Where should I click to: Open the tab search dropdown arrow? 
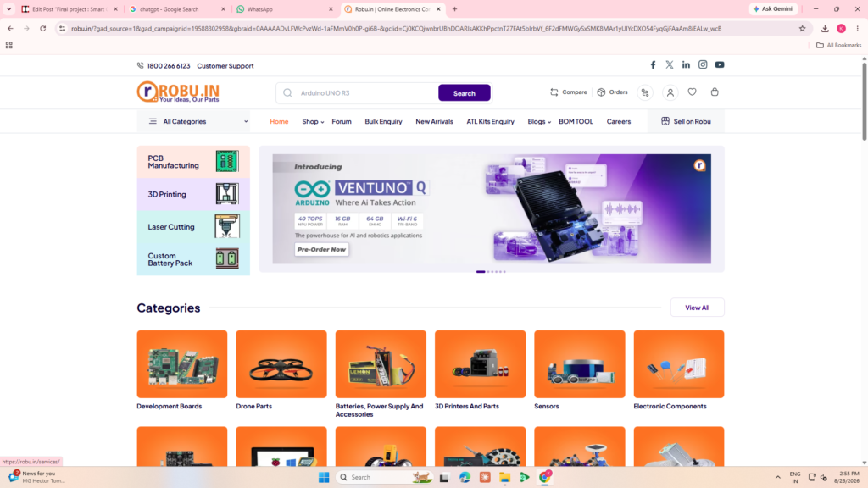8,8
